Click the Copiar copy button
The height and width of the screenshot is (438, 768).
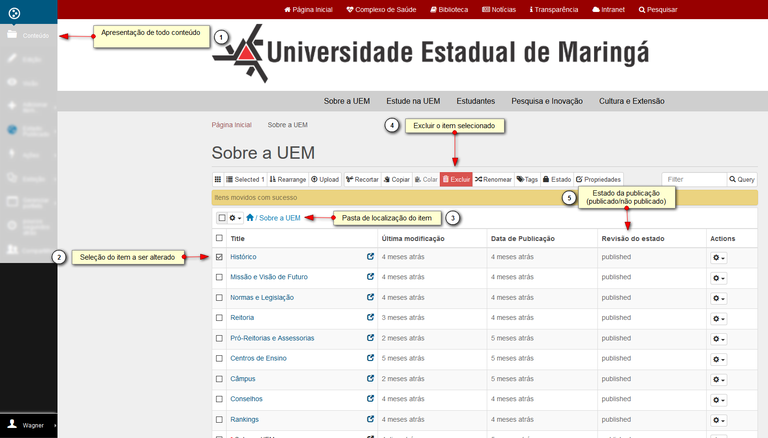coord(397,179)
